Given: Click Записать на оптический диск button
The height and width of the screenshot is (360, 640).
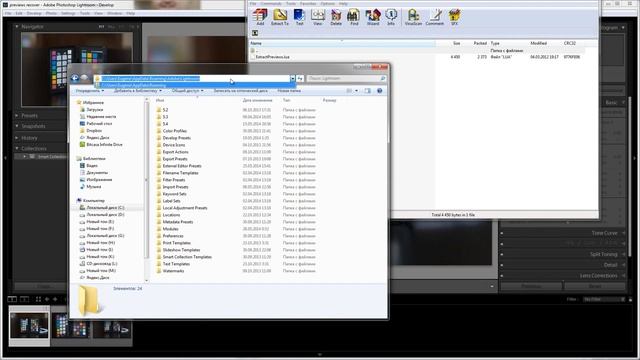Looking at the screenshot, I should 241,91.
